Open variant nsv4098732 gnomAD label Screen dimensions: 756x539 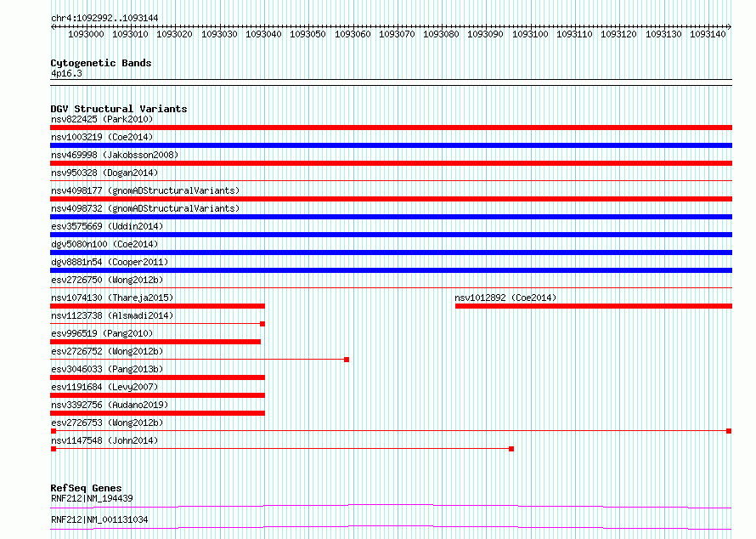click(145, 208)
